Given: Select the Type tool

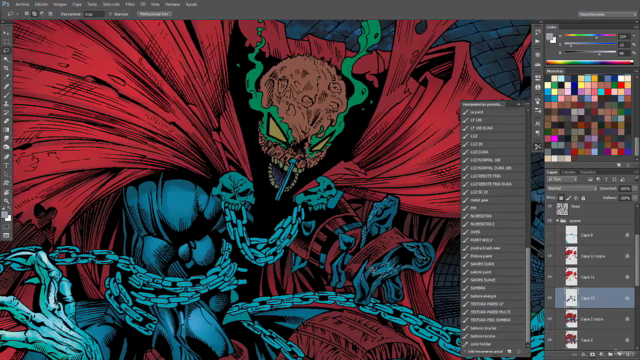Looking at the screenshot, I should click(x=6, y=165).
